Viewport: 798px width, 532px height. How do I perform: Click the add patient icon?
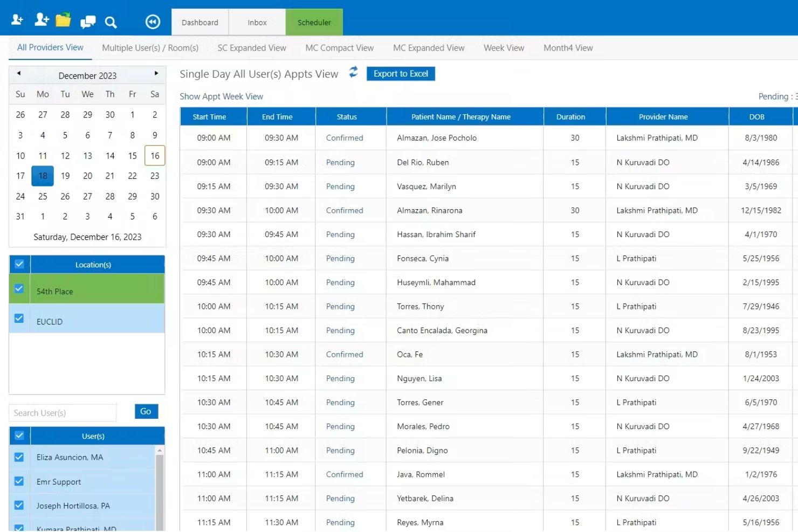pos(17,20)
